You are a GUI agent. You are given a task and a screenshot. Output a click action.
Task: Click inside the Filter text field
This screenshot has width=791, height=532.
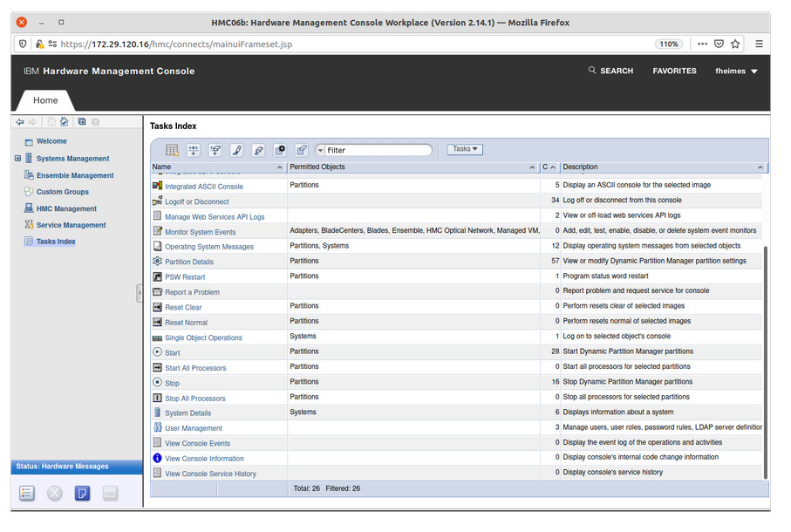coord(377,150)
